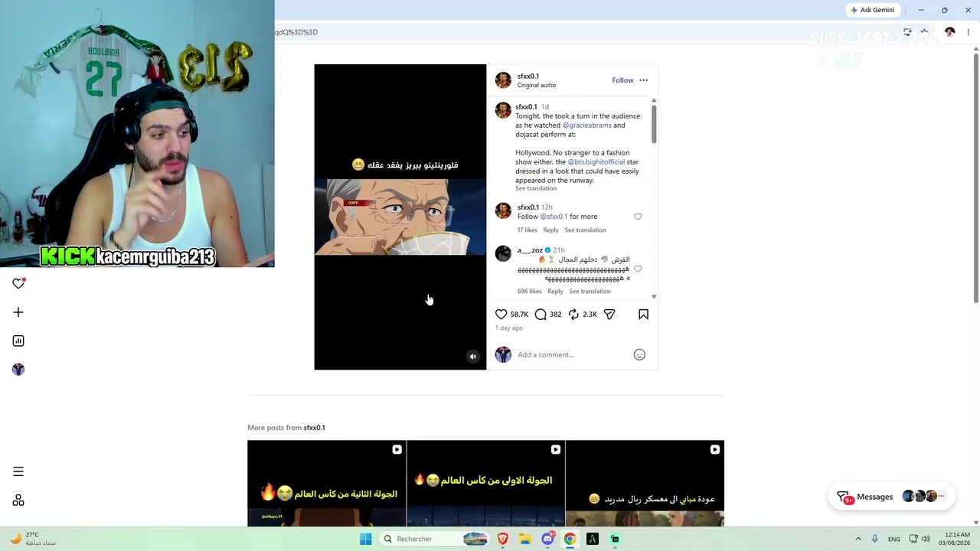The height and width of the screenshot is (551, 980).
Task: View the 17 likes on the comment
Action: [528, 230]
